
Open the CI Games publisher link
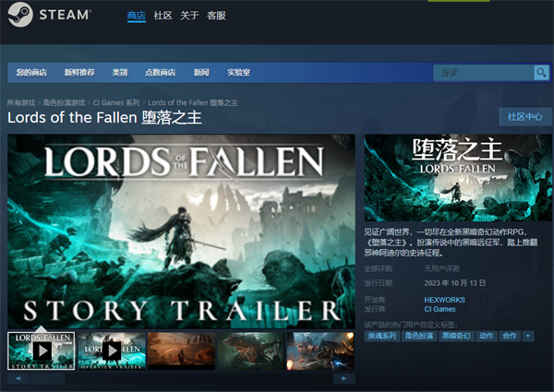[x=441, y=309]
